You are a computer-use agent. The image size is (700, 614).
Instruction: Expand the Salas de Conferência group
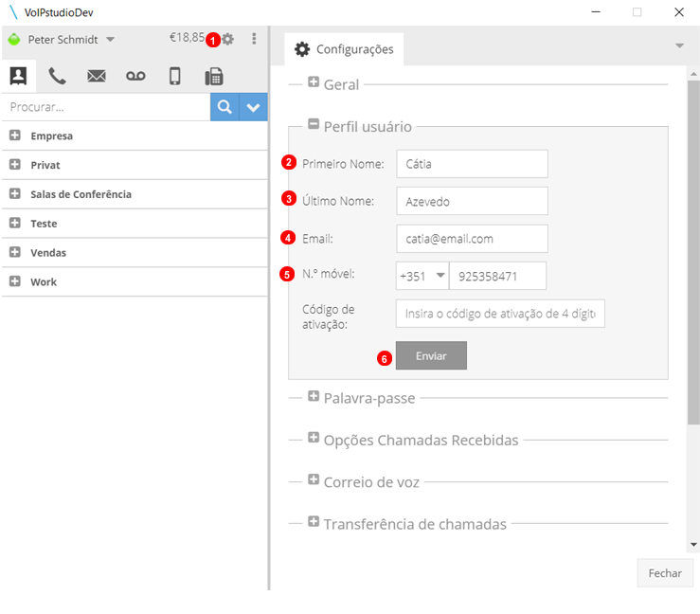click(15, 194)
